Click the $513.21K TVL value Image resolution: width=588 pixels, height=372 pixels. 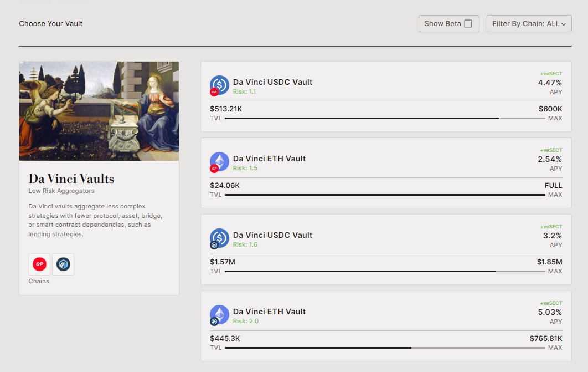click(x=226, y=109)
